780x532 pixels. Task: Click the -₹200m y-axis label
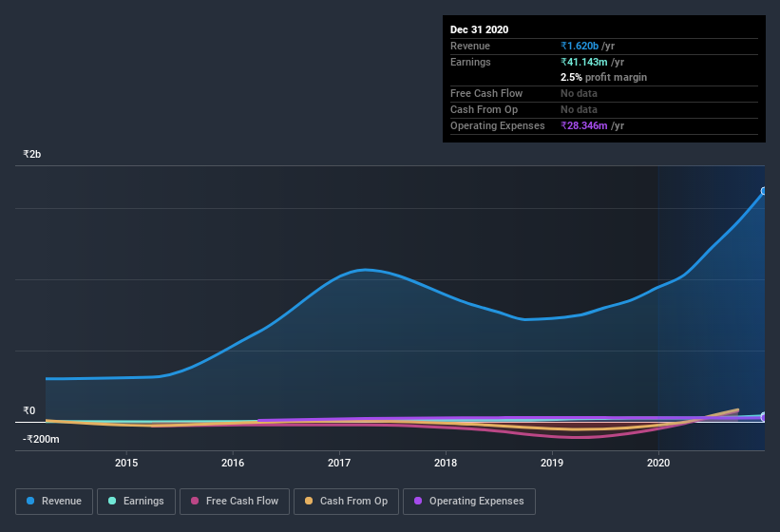pyautogui.click(x=41, y=439)
